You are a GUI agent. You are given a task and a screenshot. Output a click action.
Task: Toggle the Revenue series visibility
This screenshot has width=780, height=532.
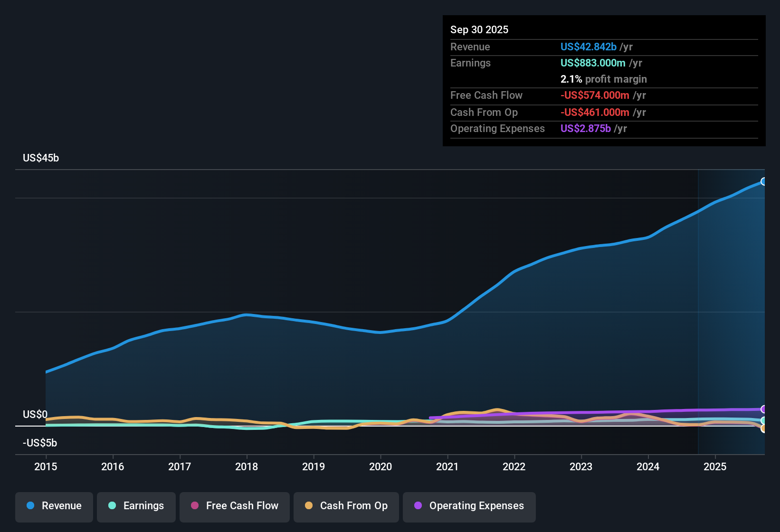[54, 506]
